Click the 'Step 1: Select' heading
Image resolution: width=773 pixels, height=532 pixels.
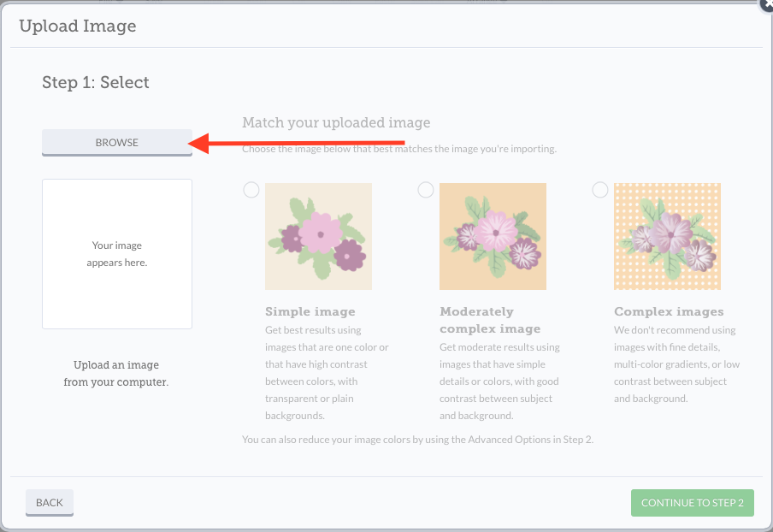(96, 82)
